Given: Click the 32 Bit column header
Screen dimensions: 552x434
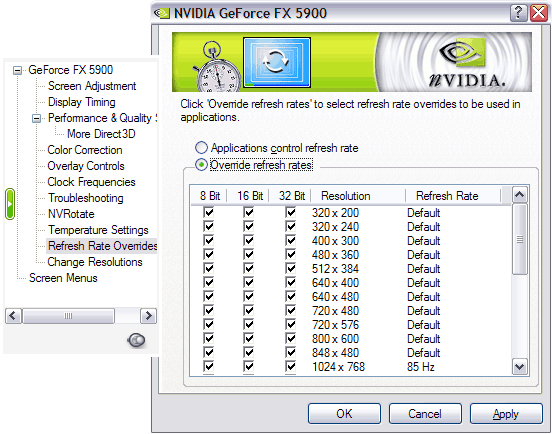Looking at the screenshot, I should 290,196.
